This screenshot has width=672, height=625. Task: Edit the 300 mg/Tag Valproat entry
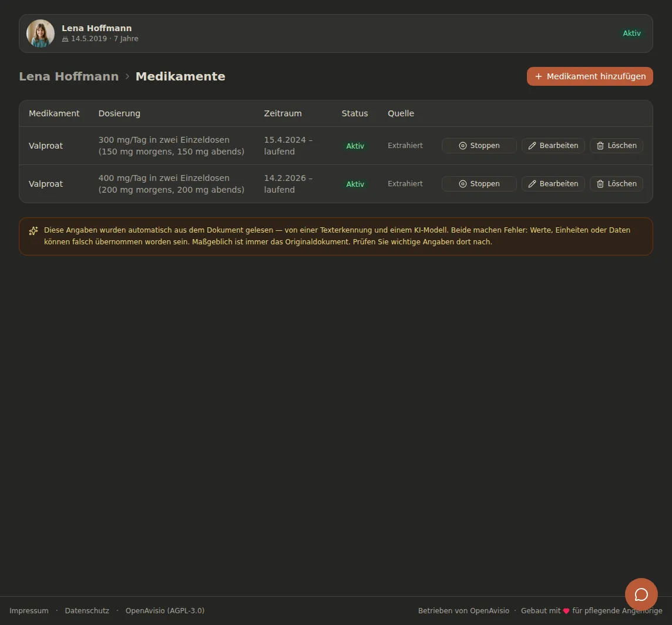pos(553,146)
